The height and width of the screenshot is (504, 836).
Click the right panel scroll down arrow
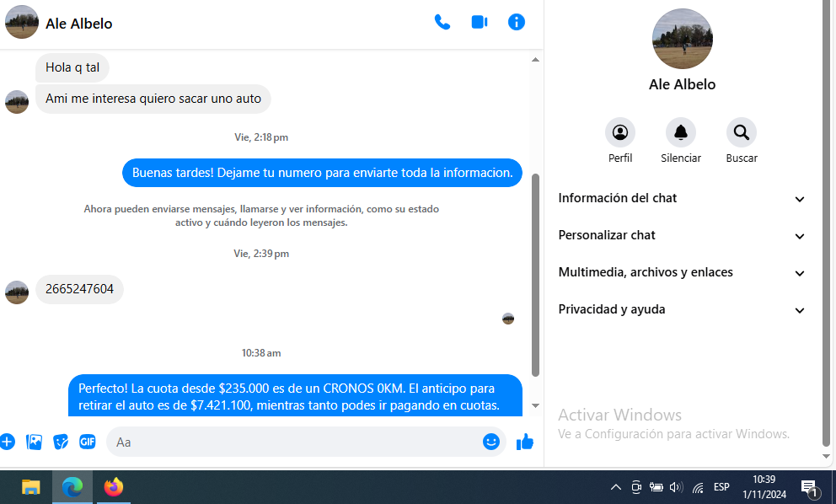click(x=827, y=456)
